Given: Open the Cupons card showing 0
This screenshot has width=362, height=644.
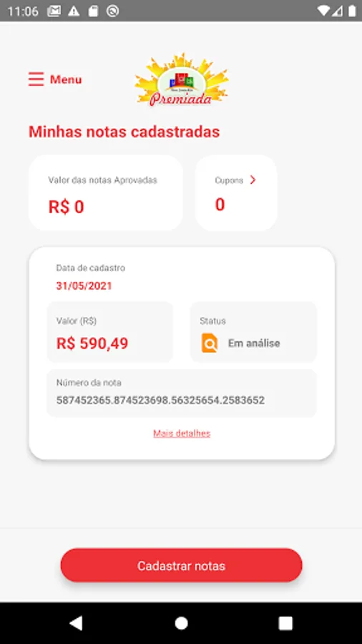Looking at the screenshot, I should pos(236,192).
